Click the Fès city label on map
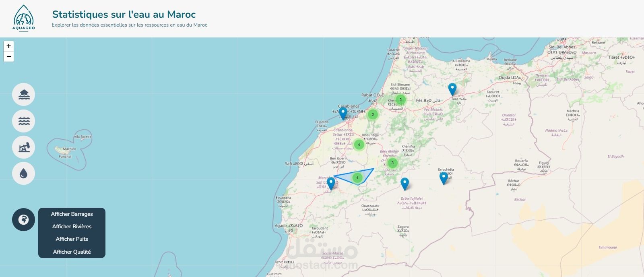Image resolution: width=644 pixels, height=277 pixels. click(428, 100)
